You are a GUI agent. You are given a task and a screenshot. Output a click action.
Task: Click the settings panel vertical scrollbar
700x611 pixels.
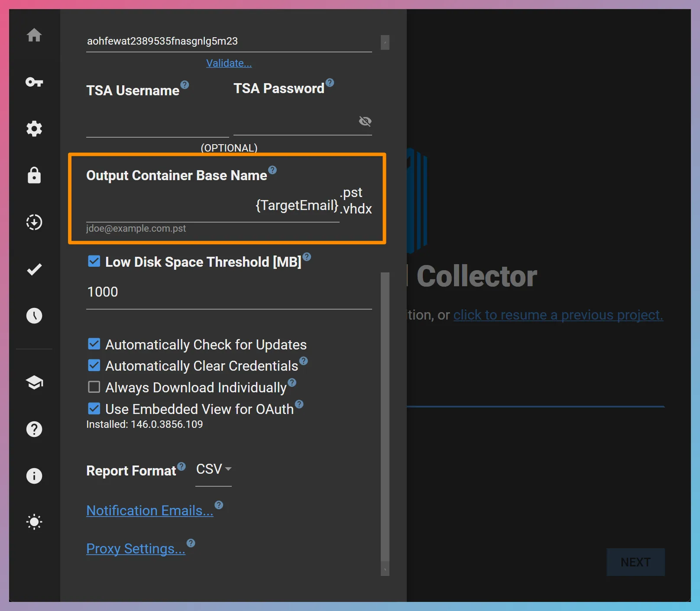click(x=385, y=416)
